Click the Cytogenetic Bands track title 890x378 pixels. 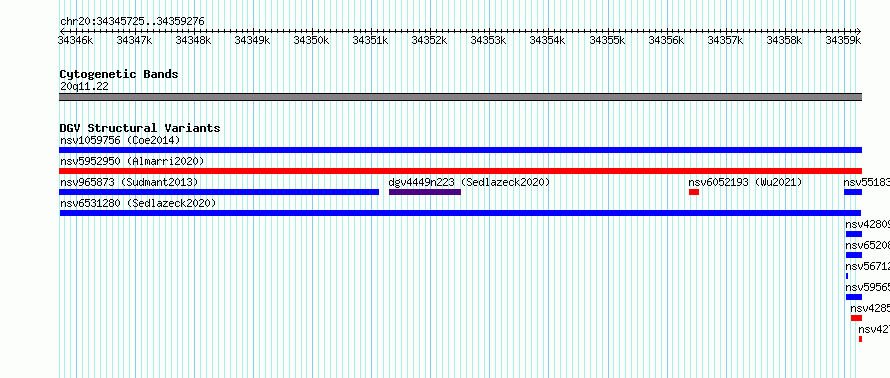tap(119, 74)
